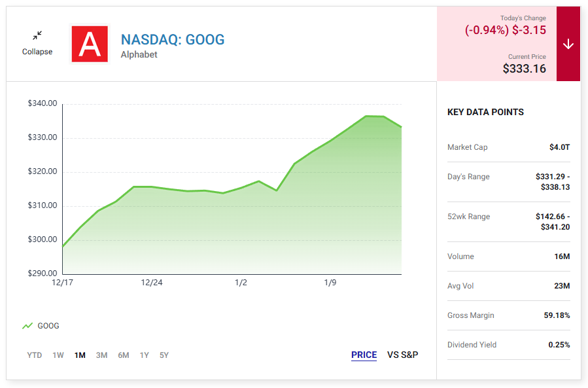
Task: Click the 52wk Range label
Action: pos(469,217)
